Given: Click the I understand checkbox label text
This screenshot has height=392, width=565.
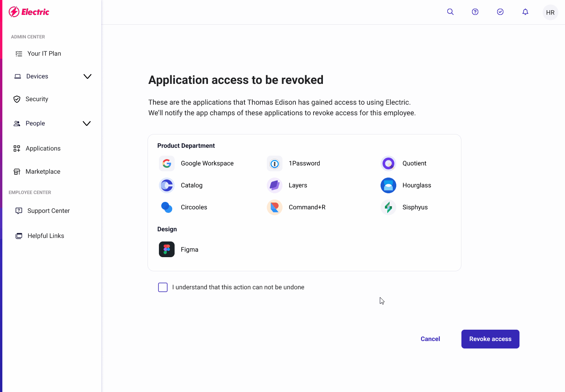Looking at the screenshot, I should tap(238, 287).
